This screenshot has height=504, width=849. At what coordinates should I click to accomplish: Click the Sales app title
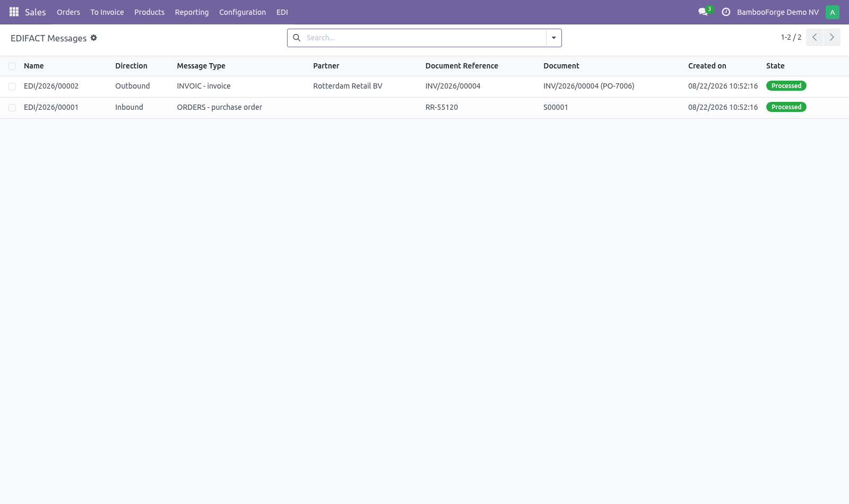tap(36, 12)
